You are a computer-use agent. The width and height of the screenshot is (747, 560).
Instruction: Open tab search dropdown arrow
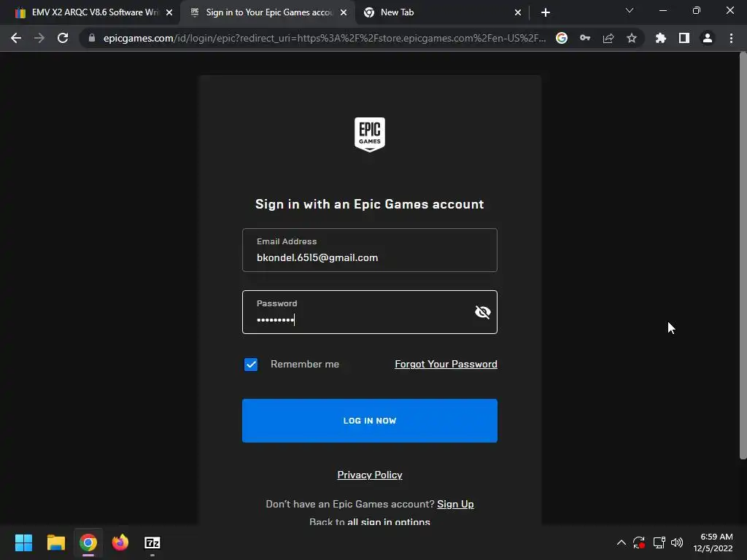pos(630,10)
